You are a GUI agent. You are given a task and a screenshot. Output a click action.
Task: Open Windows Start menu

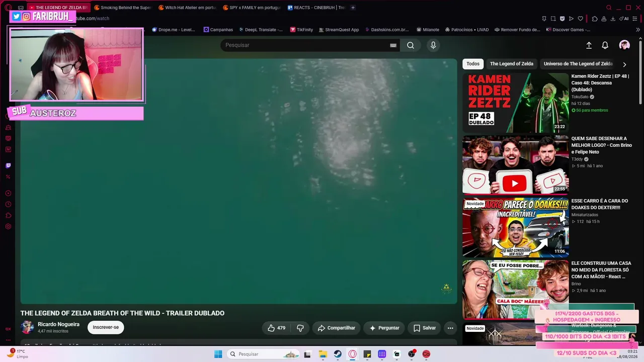(x=218, y=354)
